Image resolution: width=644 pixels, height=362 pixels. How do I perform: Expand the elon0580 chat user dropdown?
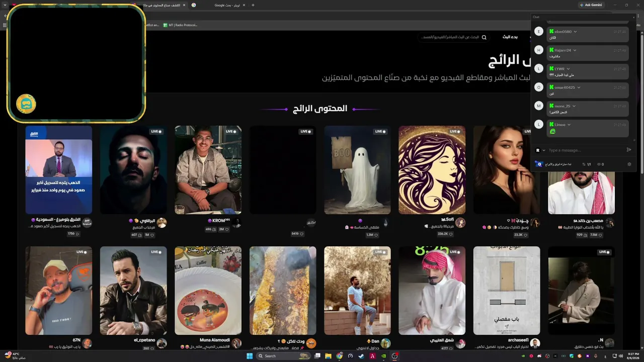click(x=575, y=32)
